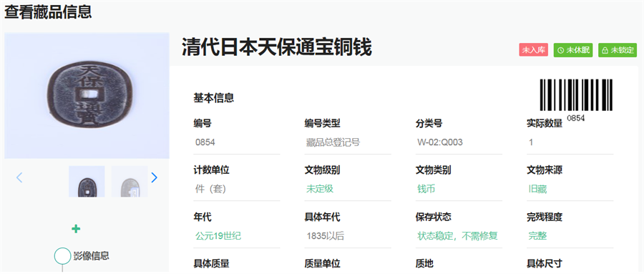644x274 pixels.
Task: Click the 质量单位 field label
Action: coord(323,263)
